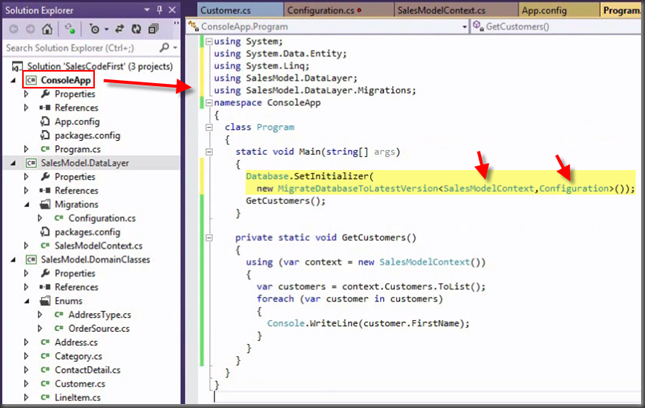Click the Back arrow in Solution Explorer toolbar
Image resolution: width=645 pixels, height=408 pixels.
point(14,29)
